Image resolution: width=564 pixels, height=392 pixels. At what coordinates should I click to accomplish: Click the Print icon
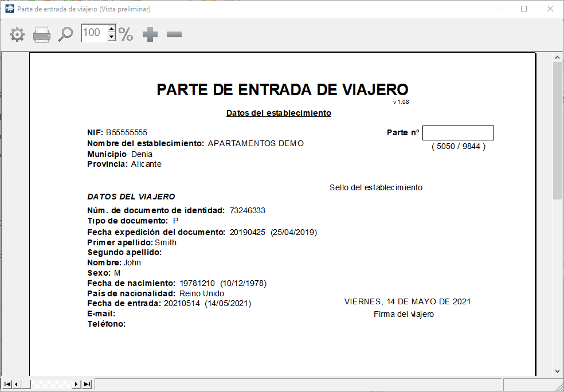[x=41, y=34]
